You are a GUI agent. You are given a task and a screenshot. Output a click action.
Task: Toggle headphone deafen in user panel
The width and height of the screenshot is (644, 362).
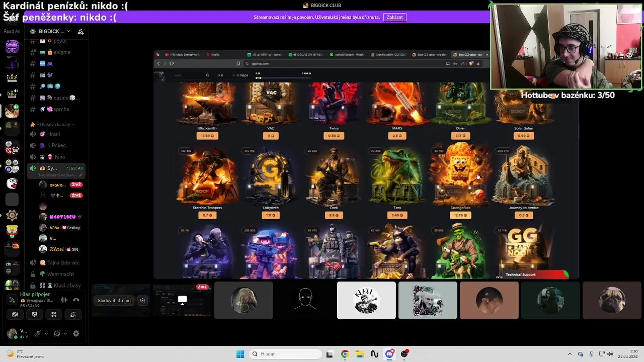coord(57,333)
